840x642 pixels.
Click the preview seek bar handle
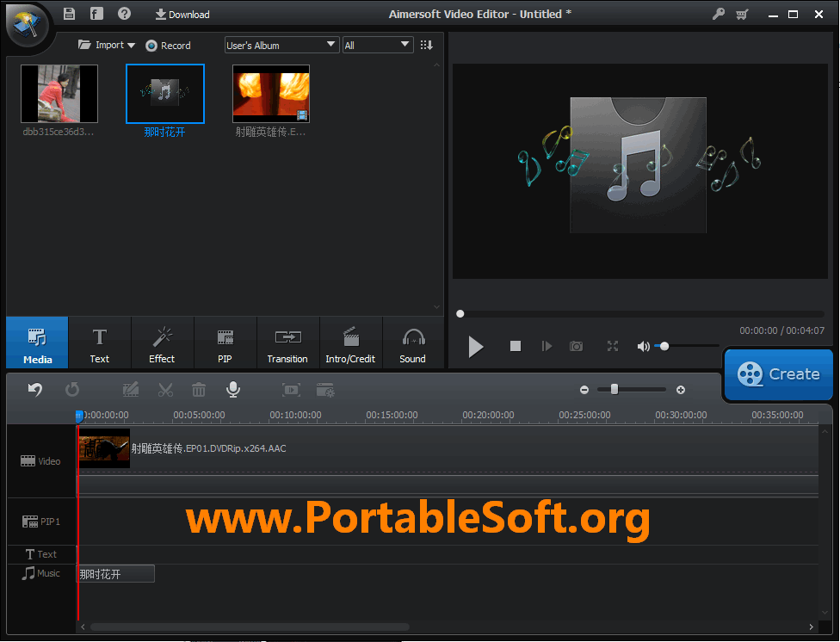(x=460, y=313)
